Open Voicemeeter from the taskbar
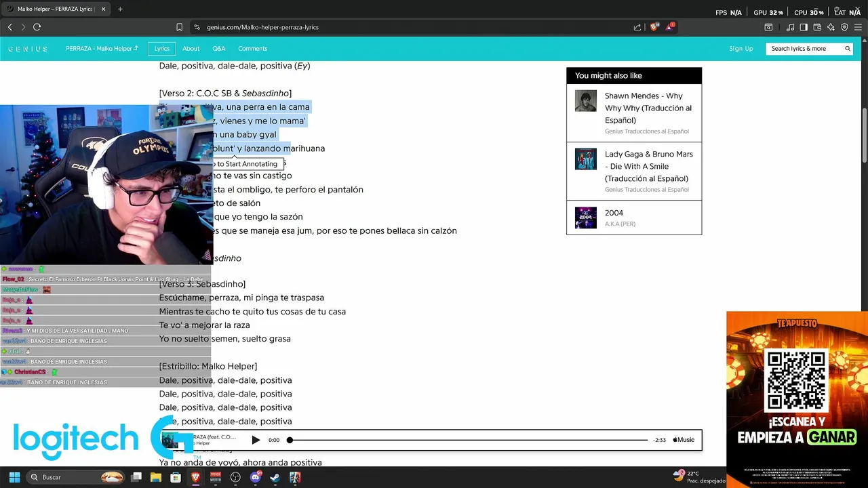Image resolution: width=868 pixels, height=488 pixels. tap(216, 477)
